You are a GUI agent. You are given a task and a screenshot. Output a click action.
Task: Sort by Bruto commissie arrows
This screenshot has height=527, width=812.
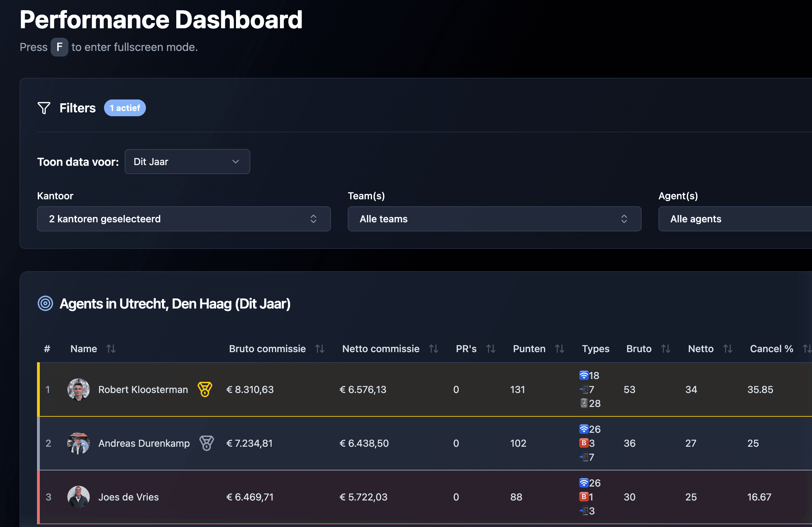[x=320, y=349]
